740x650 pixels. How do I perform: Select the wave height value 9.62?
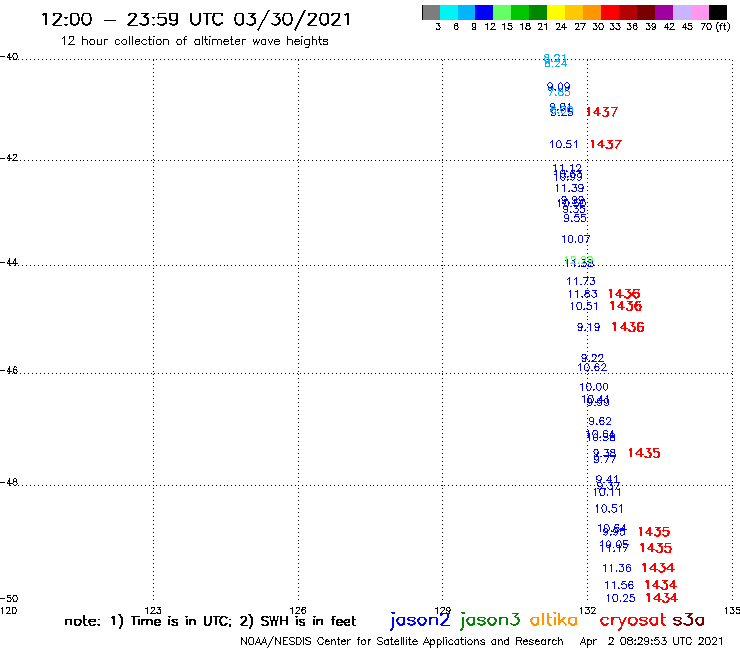coord(600,421)
